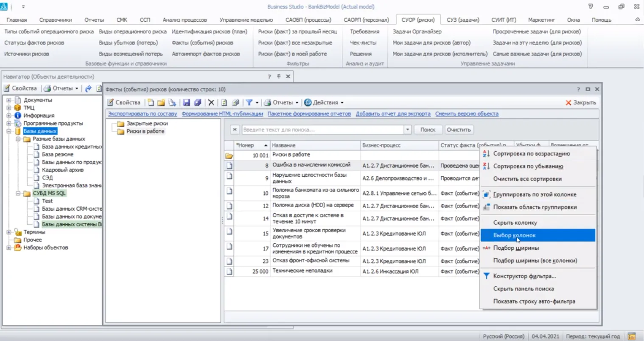This screenshot has width=644, height=341.
Task: Click the refresh document icon in the risks toolbar
Action: 224,102
